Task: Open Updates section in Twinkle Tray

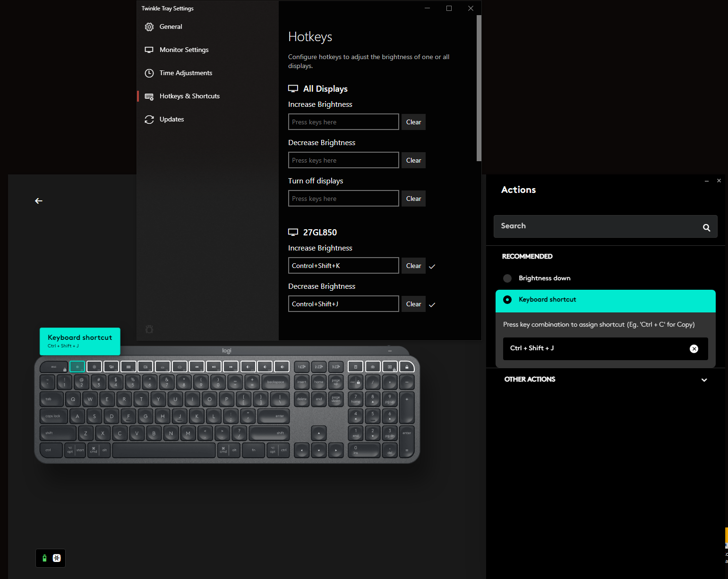Action: pyautogui.click(x=208, y=119)
